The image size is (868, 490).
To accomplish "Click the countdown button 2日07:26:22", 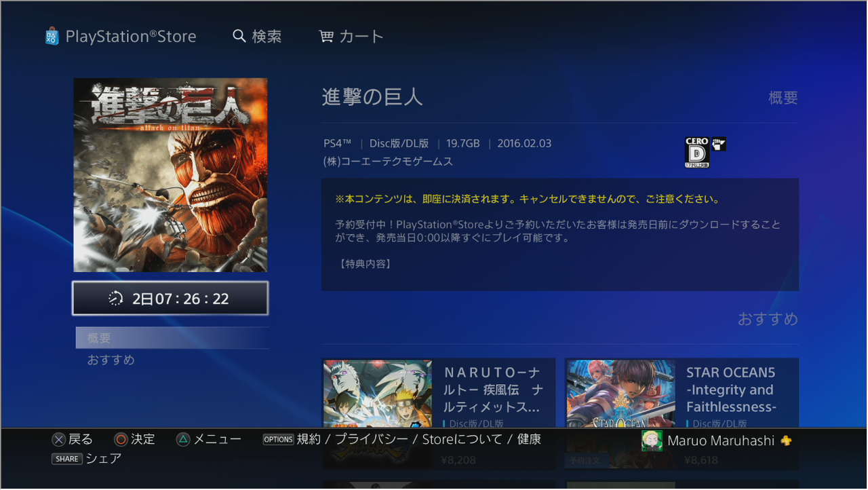I will [x=170, y=299].
